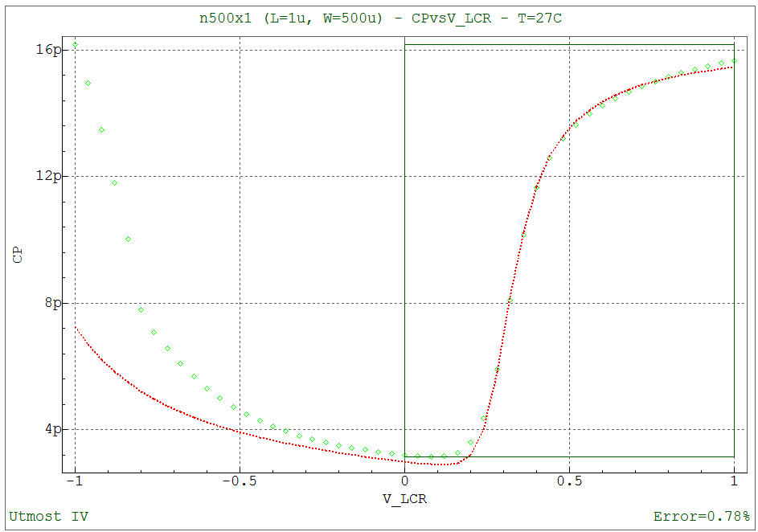Click the 'Error=0.78%' readout

[x=702, y=517]
